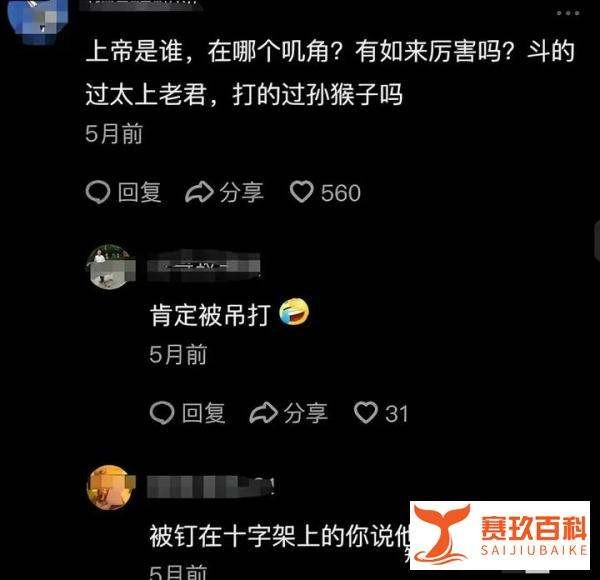Click 分享 text under 肯定被吊打 reply
Viewport: 600px width, 580px height.
point(305,413)
